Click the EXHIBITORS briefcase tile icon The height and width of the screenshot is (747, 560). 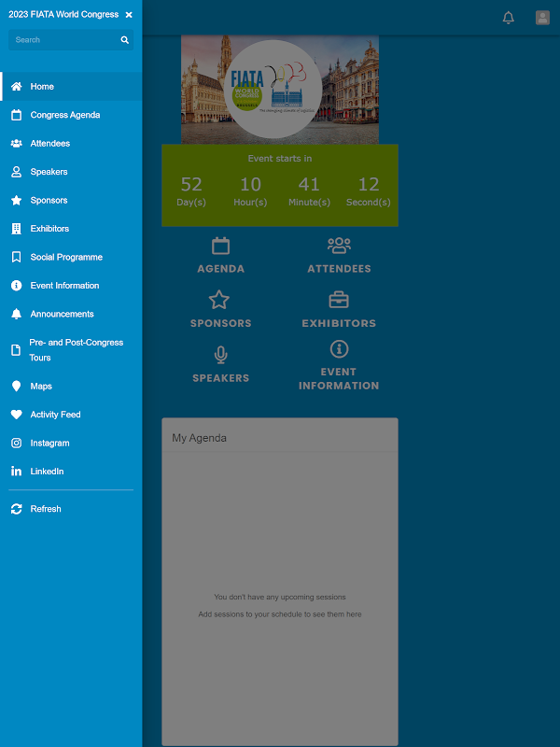[x=339, y=300]
